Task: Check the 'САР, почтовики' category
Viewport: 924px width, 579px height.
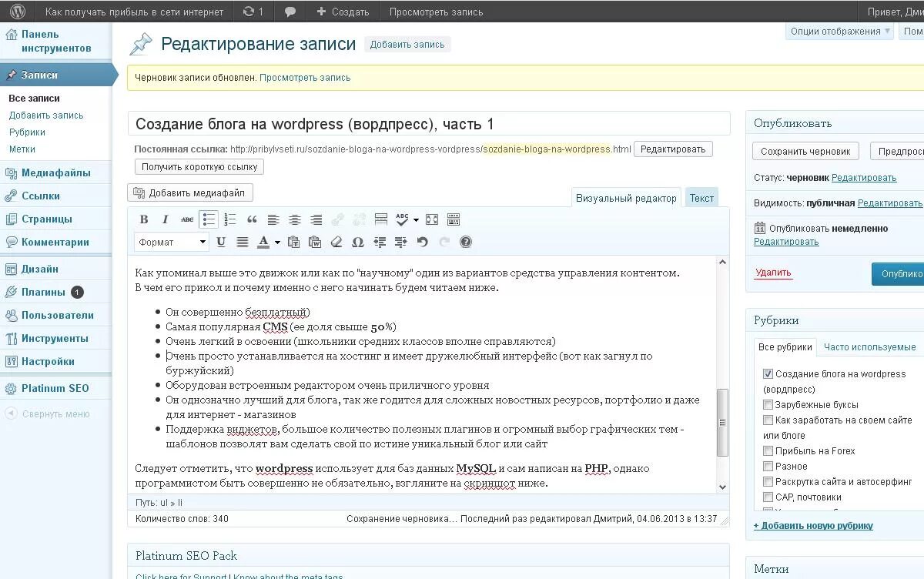Action: [768, 497]
